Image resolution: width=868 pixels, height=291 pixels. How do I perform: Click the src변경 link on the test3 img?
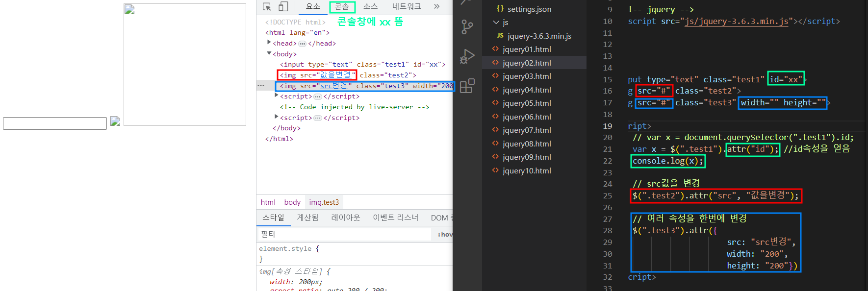(x=333, y=86)
